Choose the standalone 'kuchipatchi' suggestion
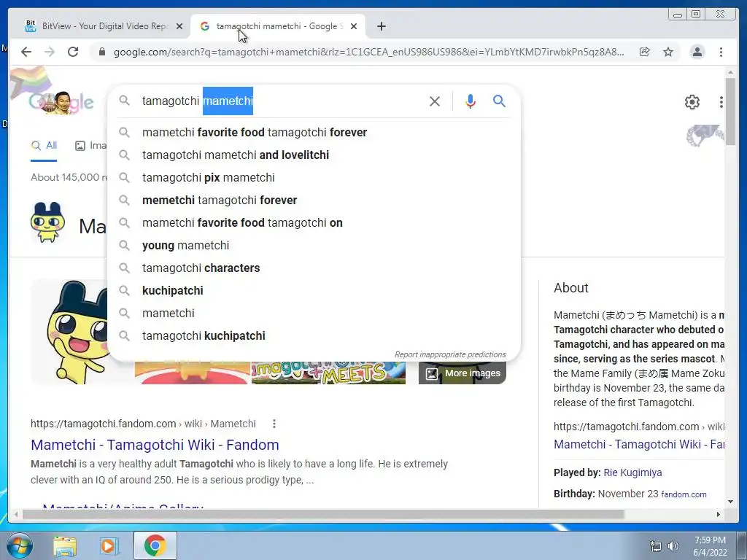This screenshot has width=747, height=560. (x=314, y=290)
